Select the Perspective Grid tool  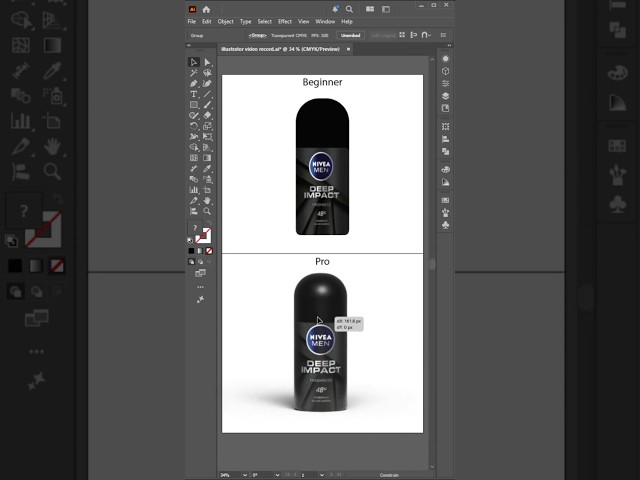207,147
